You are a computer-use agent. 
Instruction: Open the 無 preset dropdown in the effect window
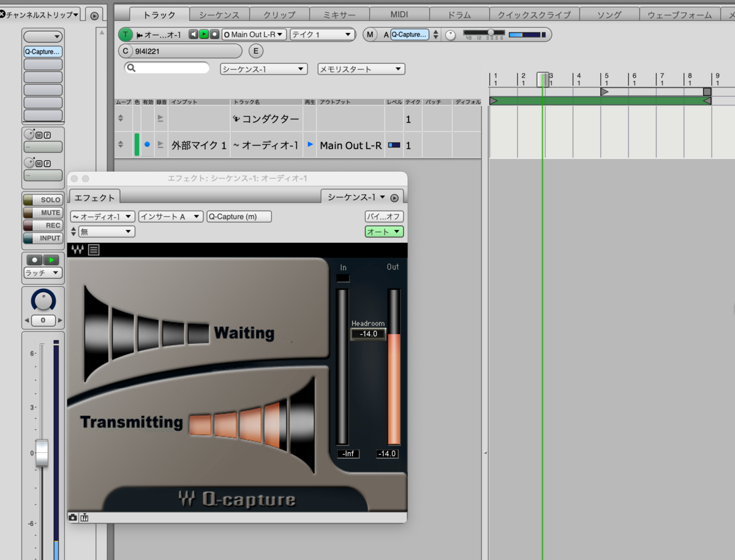107,231
